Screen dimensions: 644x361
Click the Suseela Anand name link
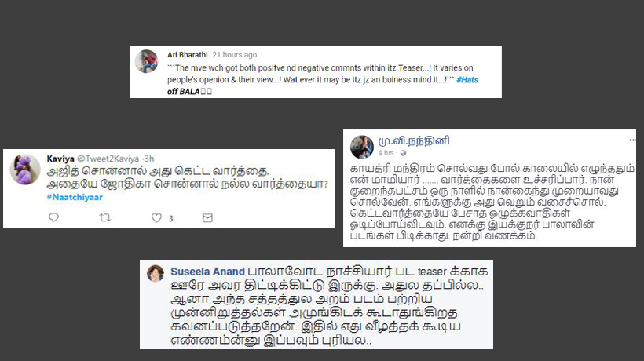[207, 272]
